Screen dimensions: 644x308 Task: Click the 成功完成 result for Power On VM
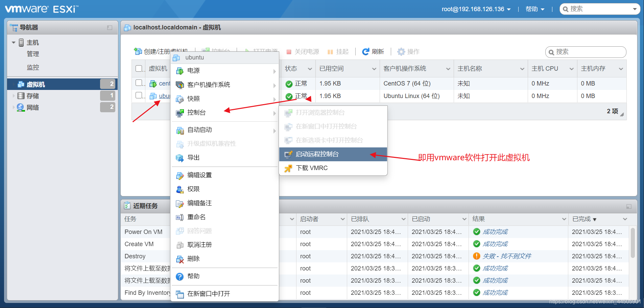495,232
